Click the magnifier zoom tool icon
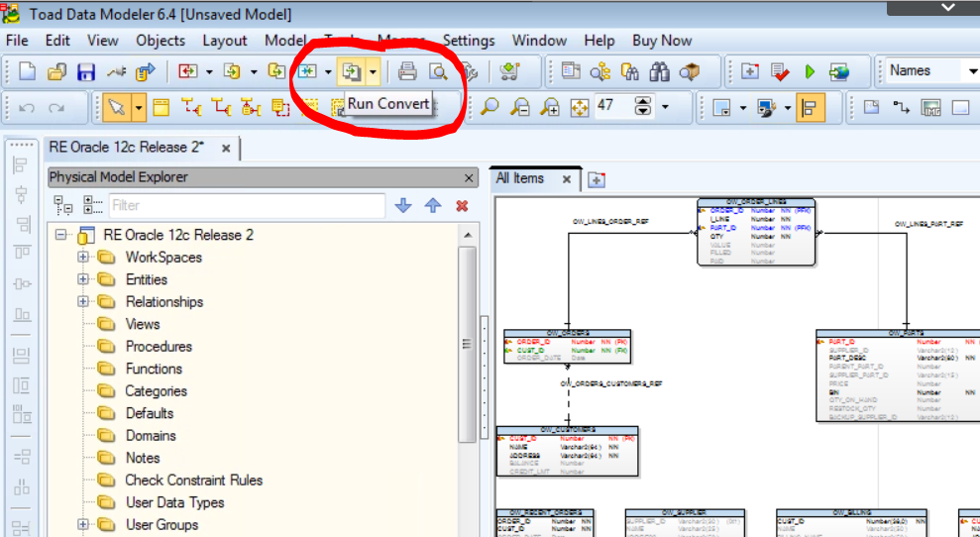This screenshot has height=537, width=980. point(490,107)
